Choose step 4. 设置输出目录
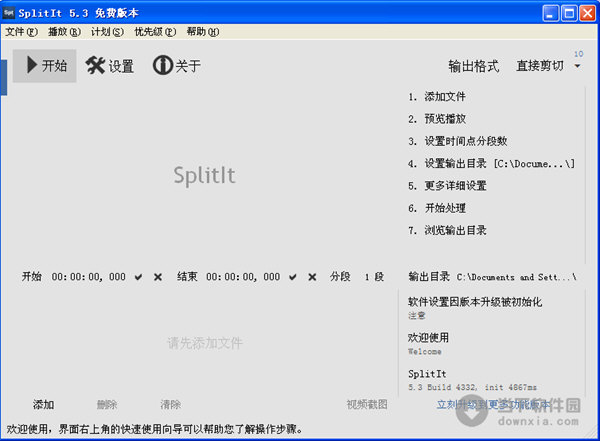The height and width of the screenshot is (441, 600). [x=491, y=163]
